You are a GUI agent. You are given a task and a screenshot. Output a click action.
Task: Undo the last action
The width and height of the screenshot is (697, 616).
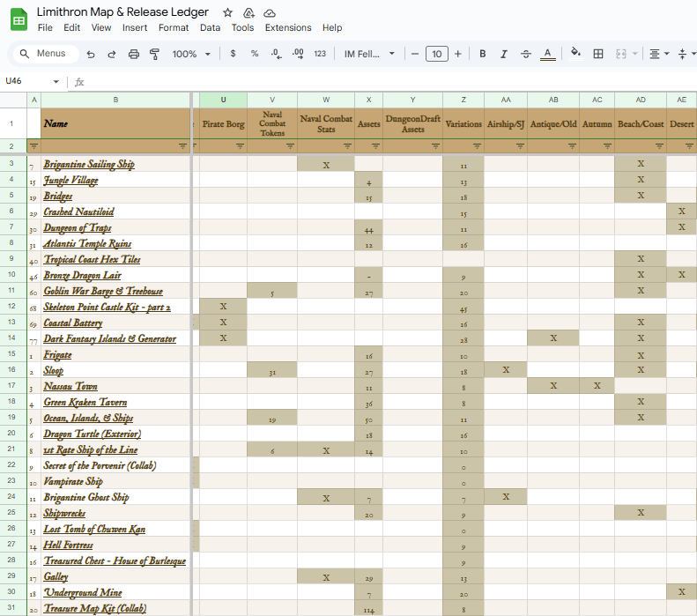pos(91,55)
